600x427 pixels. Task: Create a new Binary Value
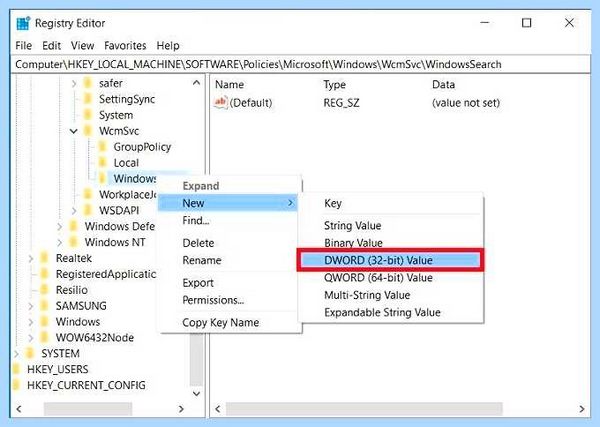pos(391,243)
